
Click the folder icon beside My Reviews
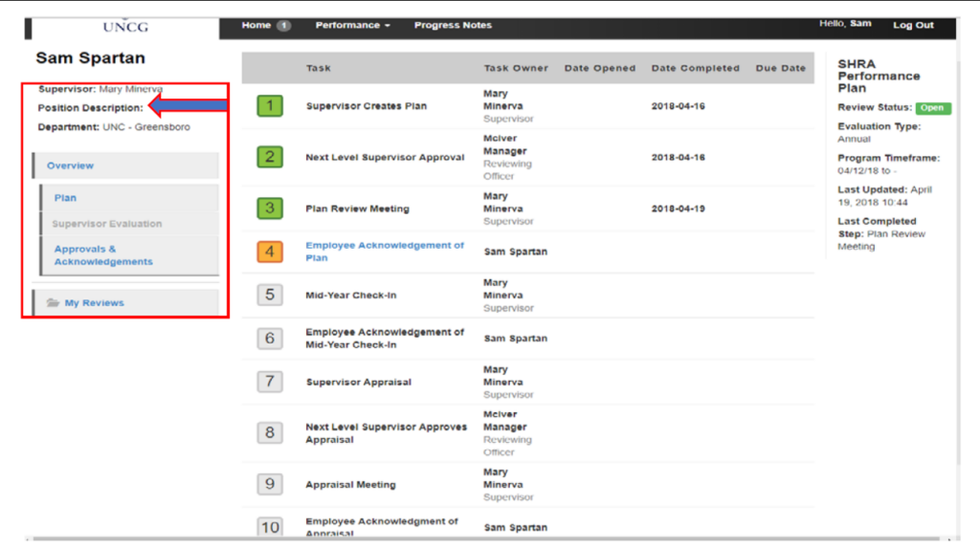pos(54,303)
